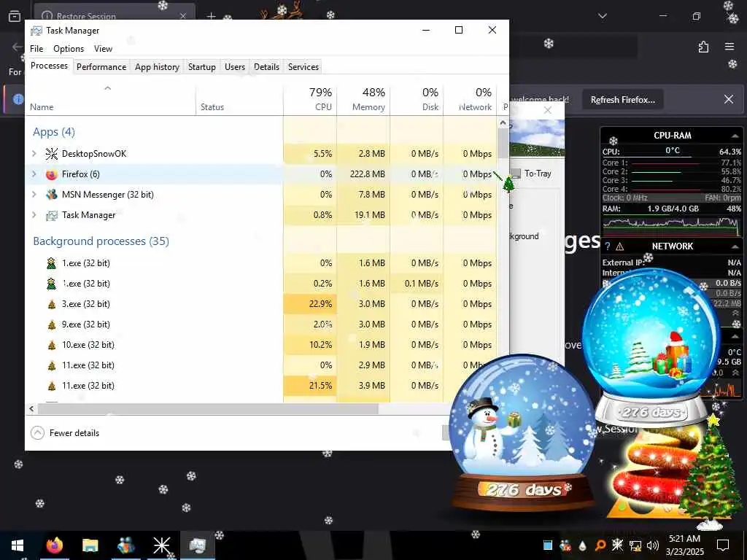
Task: Click the Network gadget question mark icon
Action: (x=608, y=246)
